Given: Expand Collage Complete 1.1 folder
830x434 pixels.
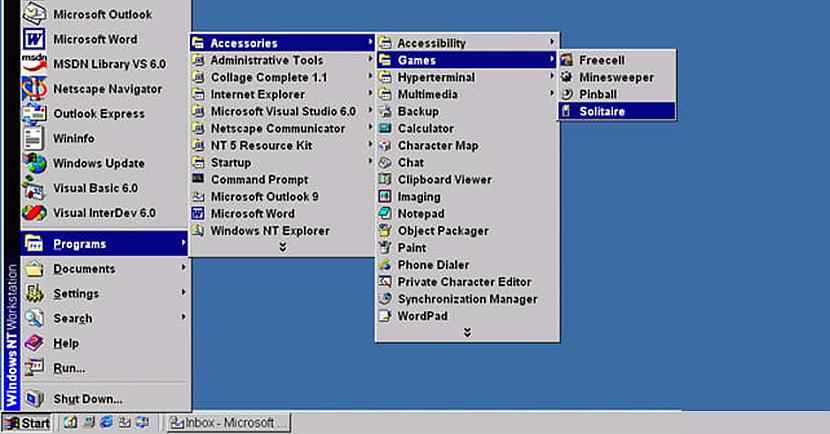Looking at the screenshot, I should (282, 77).
